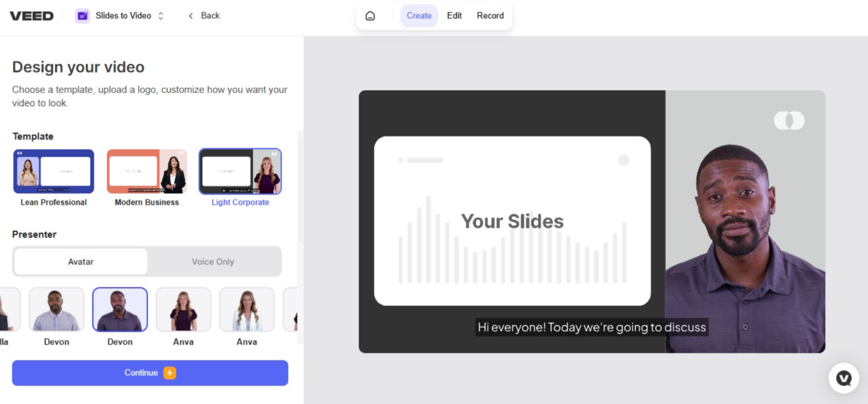Click the logo placeholder in the video preview

(x=789, y=121)
